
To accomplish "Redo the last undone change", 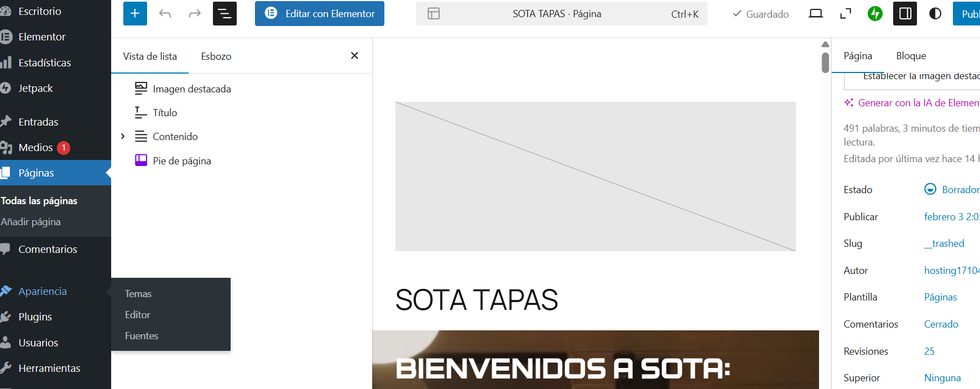I will tap(195, 14).
